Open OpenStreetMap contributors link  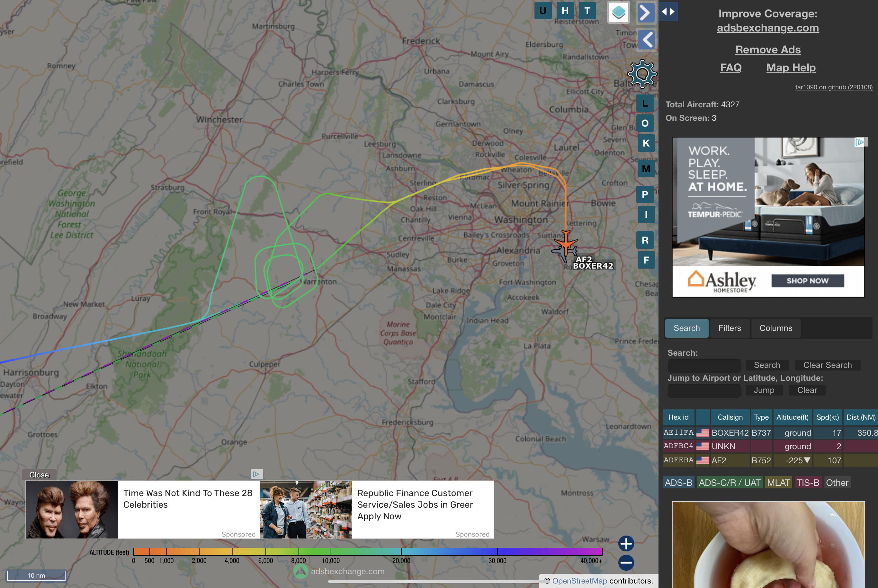[x=579, y=581]
